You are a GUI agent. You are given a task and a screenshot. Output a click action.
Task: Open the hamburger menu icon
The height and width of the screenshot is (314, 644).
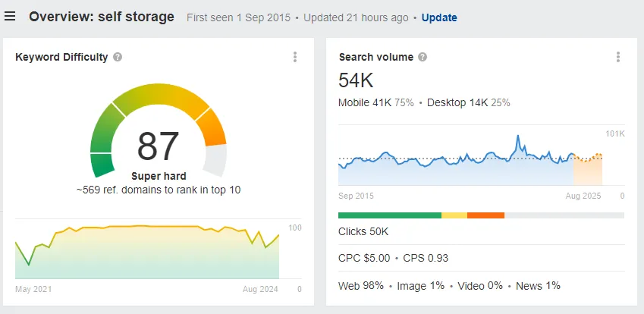pos(10,17)
